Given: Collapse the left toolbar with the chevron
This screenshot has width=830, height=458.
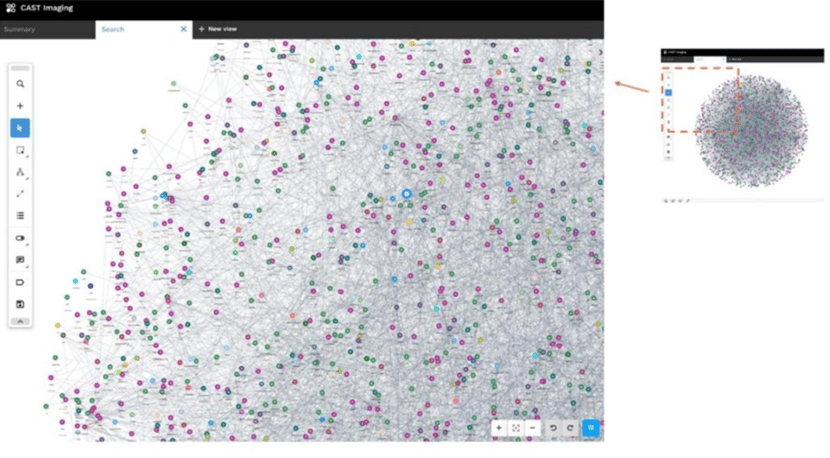Looking at the screenshot, I should (x=20, y=321).
